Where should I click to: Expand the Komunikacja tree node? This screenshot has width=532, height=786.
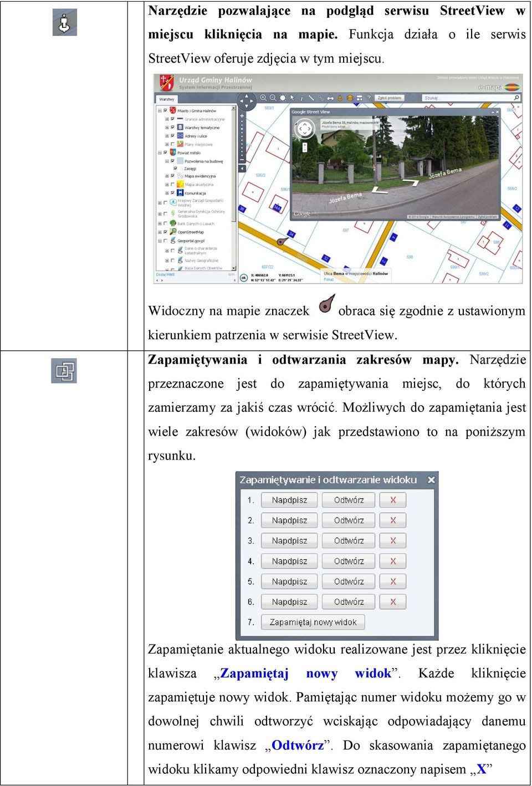(x=167, y=193)
